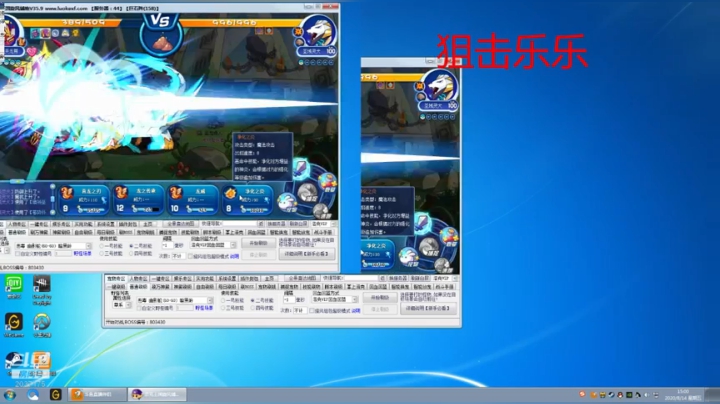720x404 pixels.
Task: Click the colorful bag icon in small game window
Action: tap(449, 237)
